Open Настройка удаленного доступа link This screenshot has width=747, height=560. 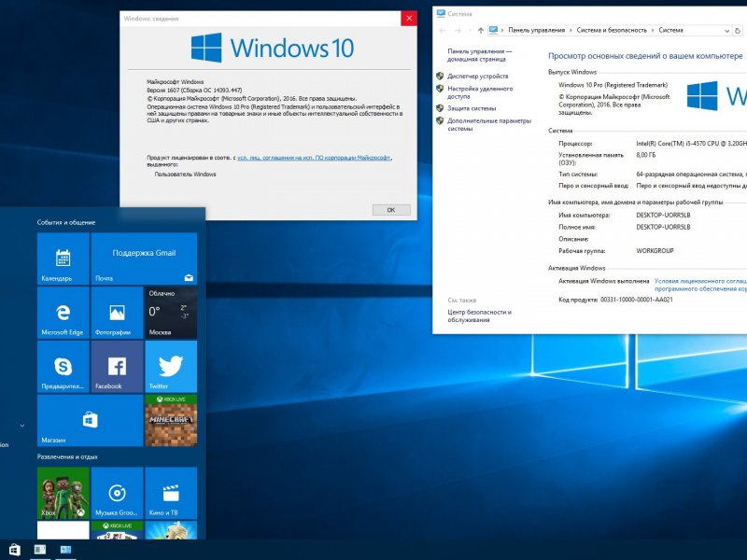[x=480, y=92]
